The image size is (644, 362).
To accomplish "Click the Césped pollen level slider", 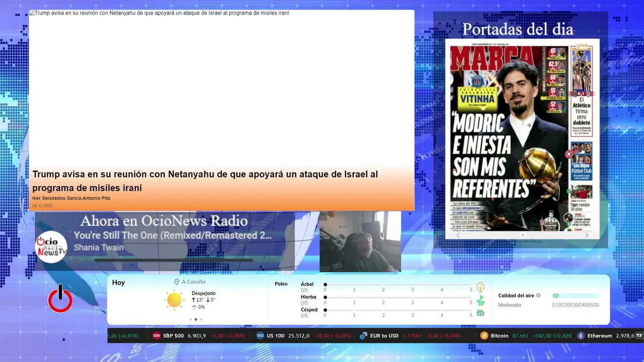I will tap(398, 310).
